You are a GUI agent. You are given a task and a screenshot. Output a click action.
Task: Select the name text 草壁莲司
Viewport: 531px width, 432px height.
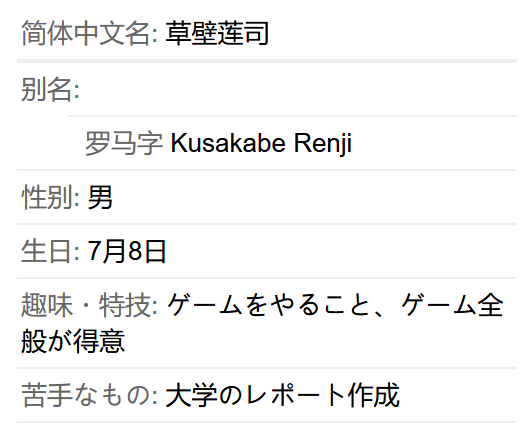(217, 33)
